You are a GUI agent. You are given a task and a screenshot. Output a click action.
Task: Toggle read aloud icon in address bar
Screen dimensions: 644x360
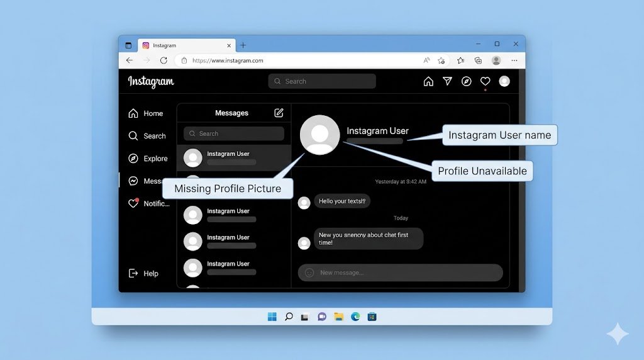click(x=426, y=60)
